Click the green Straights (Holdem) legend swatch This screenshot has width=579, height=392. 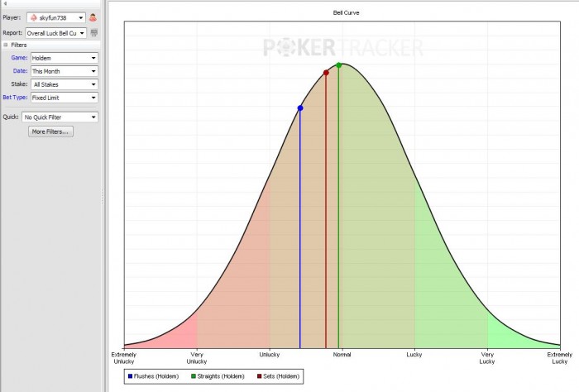tap(194, 376)
